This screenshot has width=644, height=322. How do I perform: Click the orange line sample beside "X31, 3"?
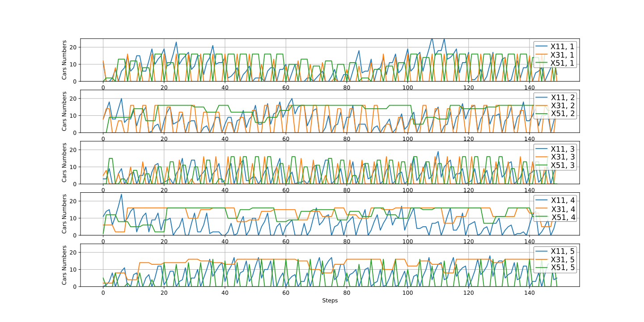tap(541, 157)
